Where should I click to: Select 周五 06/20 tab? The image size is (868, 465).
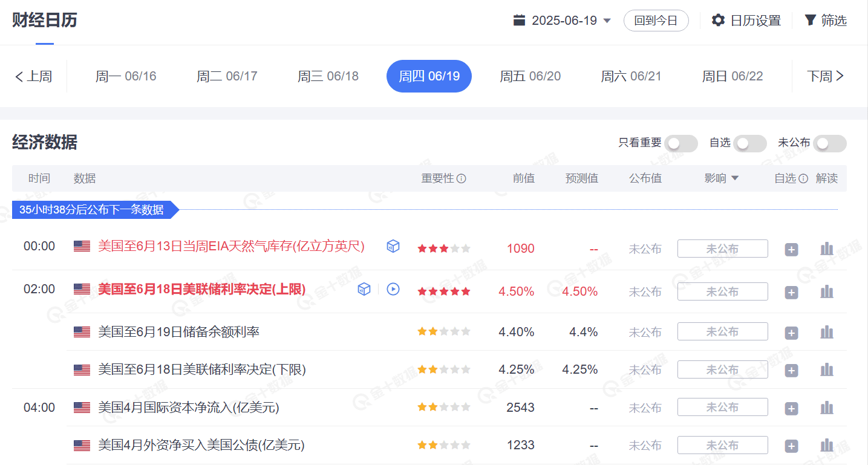click(530, 76)
